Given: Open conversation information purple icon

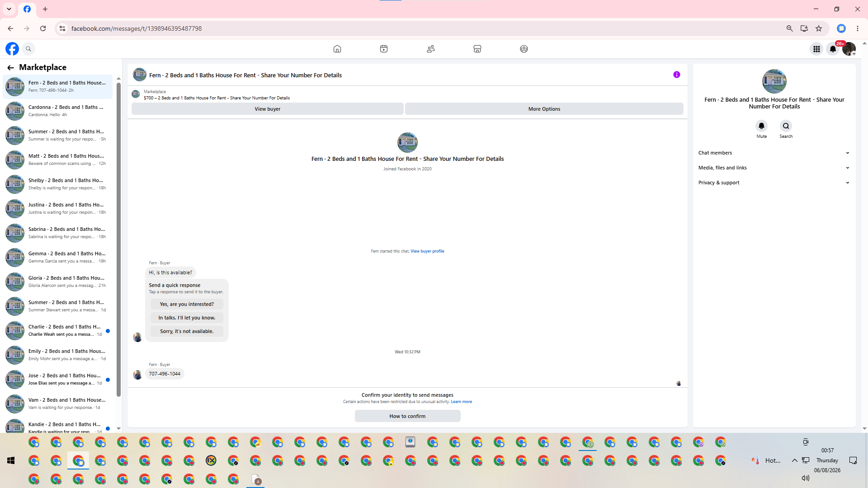Looking at the screenshot, I should 677,75.
